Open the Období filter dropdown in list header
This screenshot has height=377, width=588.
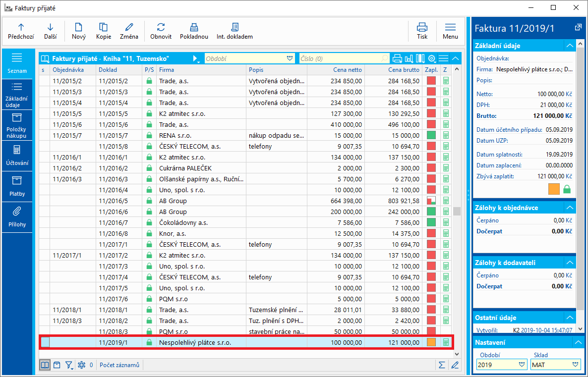[x=290, y=58]
